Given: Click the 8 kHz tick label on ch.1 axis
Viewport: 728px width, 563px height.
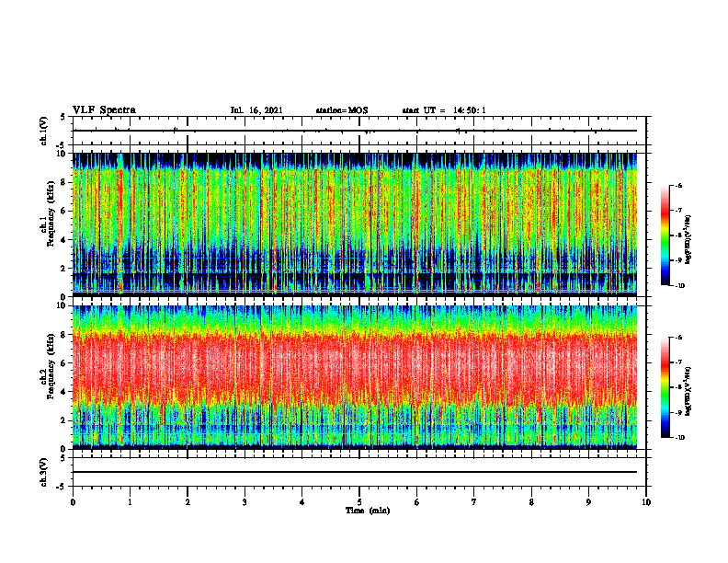Looking at the screenshot, I should coord(64,182).
